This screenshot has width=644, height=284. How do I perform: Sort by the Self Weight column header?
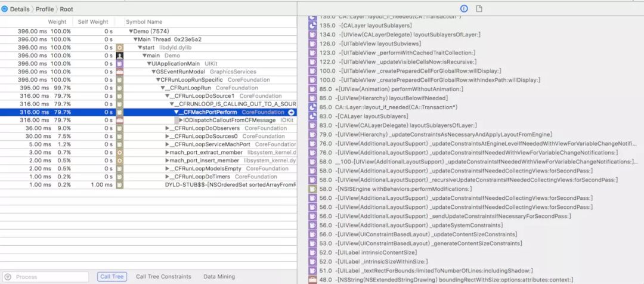pos(93,22)
